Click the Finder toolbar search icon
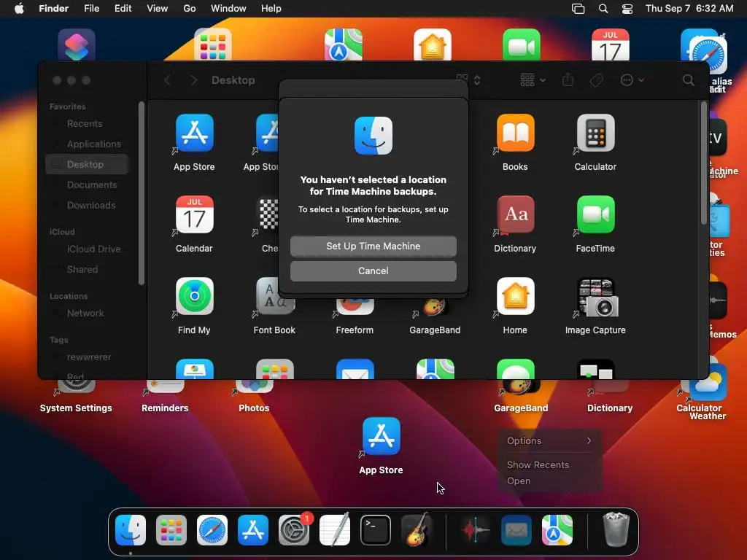 689,80
